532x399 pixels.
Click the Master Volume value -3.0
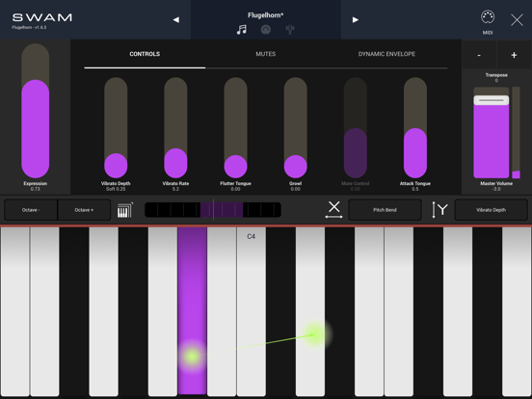click(x=496, y=189)
